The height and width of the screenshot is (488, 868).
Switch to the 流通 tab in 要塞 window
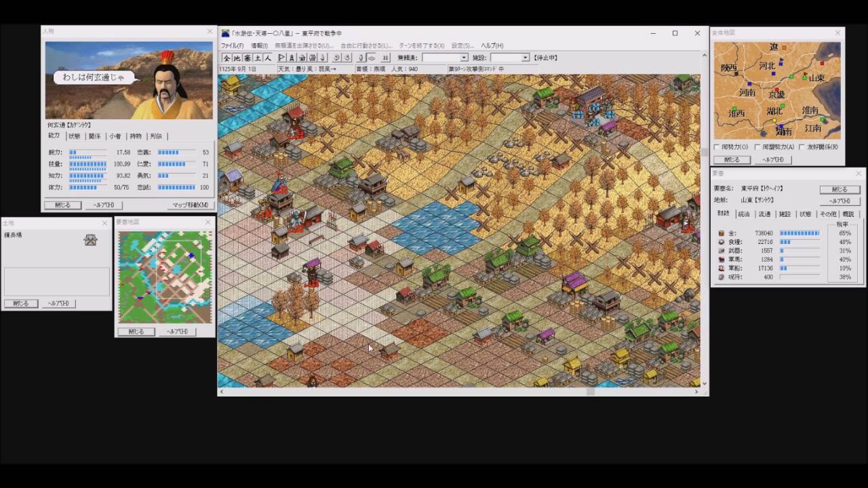764,214
